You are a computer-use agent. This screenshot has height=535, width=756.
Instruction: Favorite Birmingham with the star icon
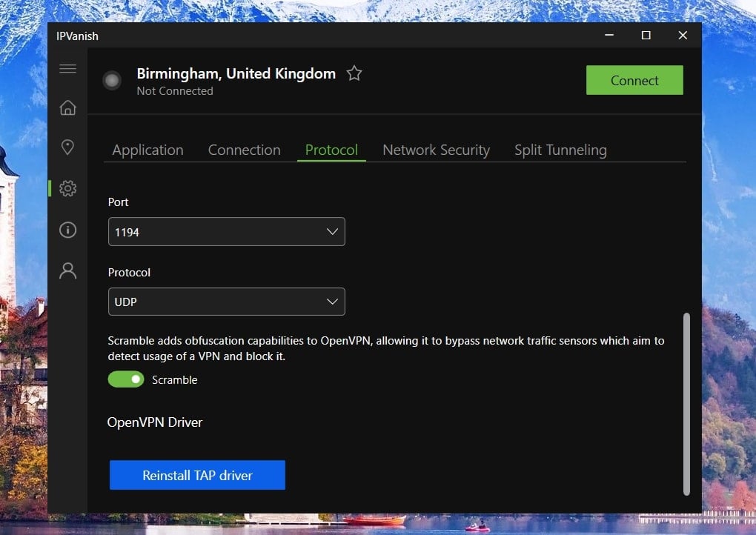click(354, 73)
